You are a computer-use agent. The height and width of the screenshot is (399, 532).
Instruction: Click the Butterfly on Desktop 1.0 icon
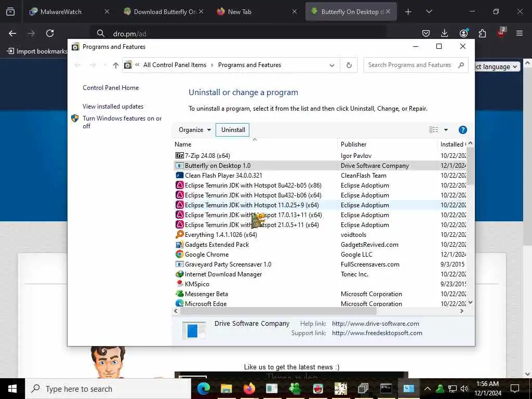coord(179,166)
